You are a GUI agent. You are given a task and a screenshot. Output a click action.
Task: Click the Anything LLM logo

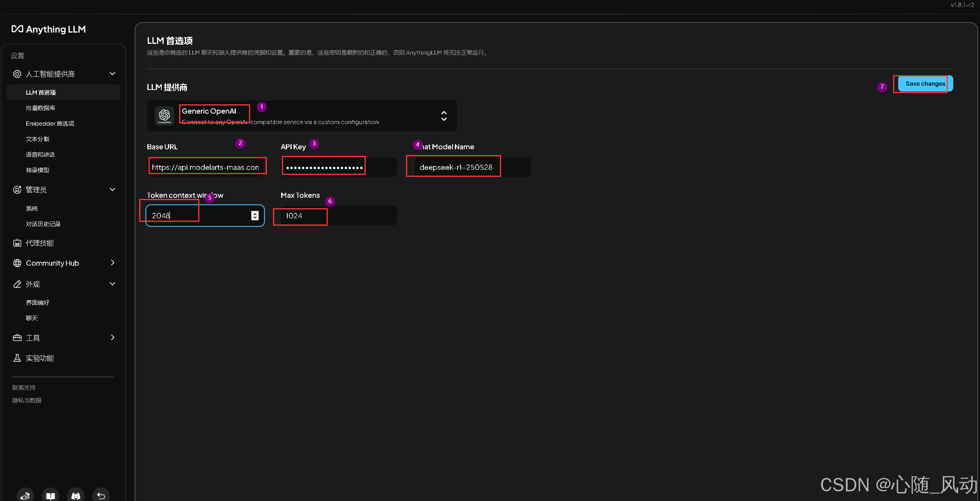pyautogui.click(x=48, y=29)
